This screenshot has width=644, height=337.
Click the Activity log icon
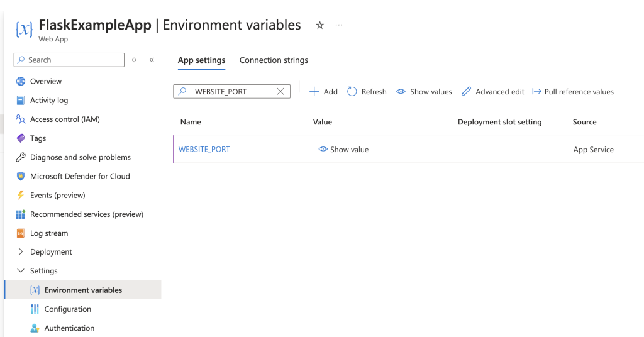(21, 100)
